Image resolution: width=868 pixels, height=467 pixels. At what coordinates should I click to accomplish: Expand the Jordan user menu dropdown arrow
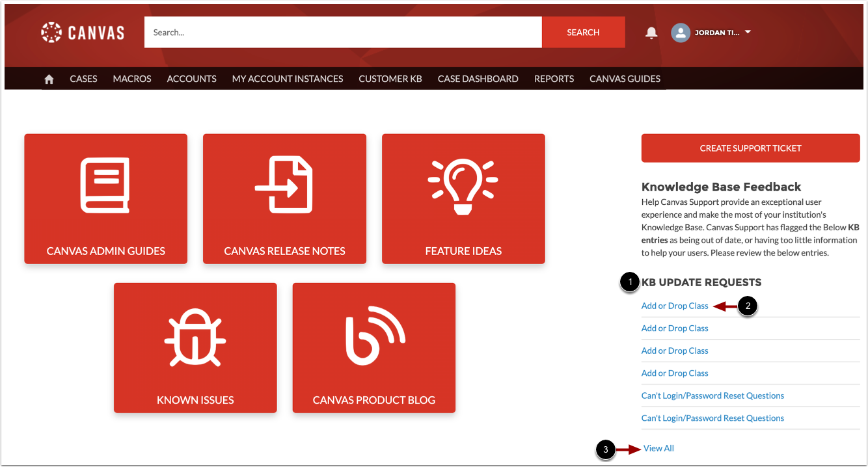pyautogui.click(x=748, y=32)
